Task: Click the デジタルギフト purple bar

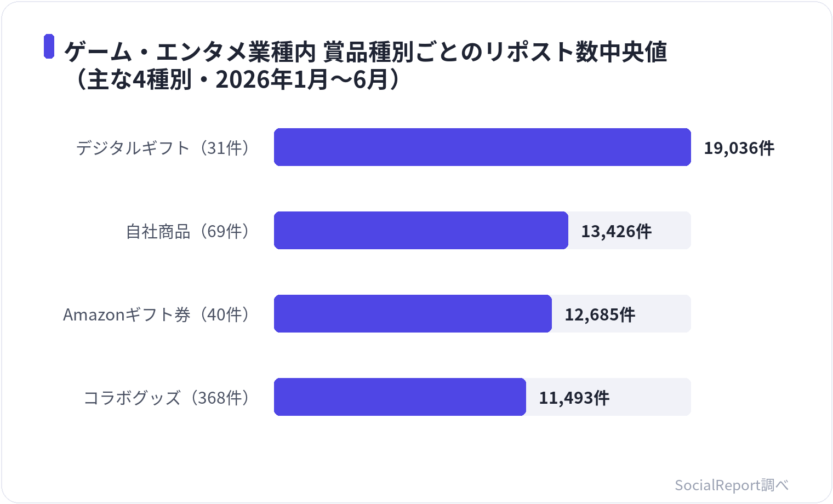Action: click(482, 147)
